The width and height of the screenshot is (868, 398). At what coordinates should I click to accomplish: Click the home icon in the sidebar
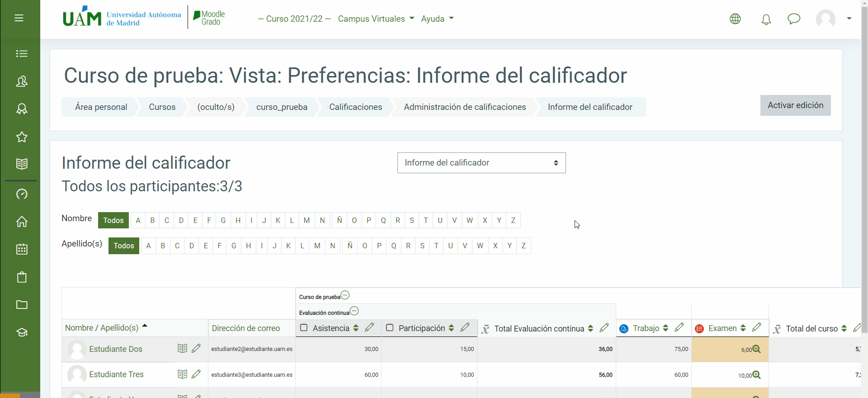coord(22,222)
